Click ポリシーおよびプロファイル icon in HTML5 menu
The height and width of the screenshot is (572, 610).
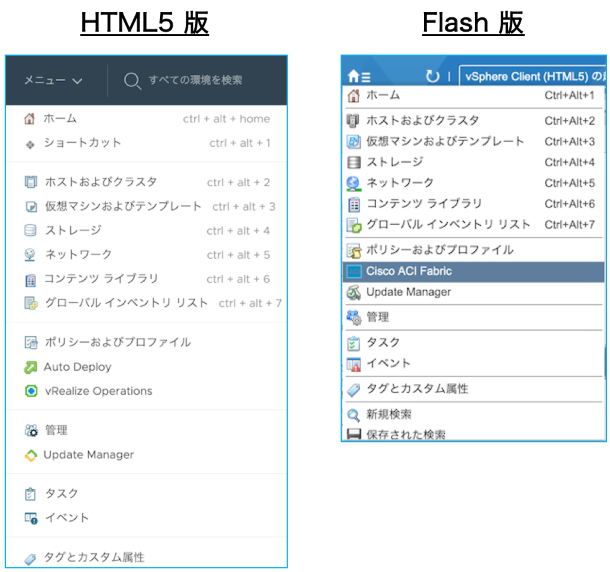pos(31,342)
